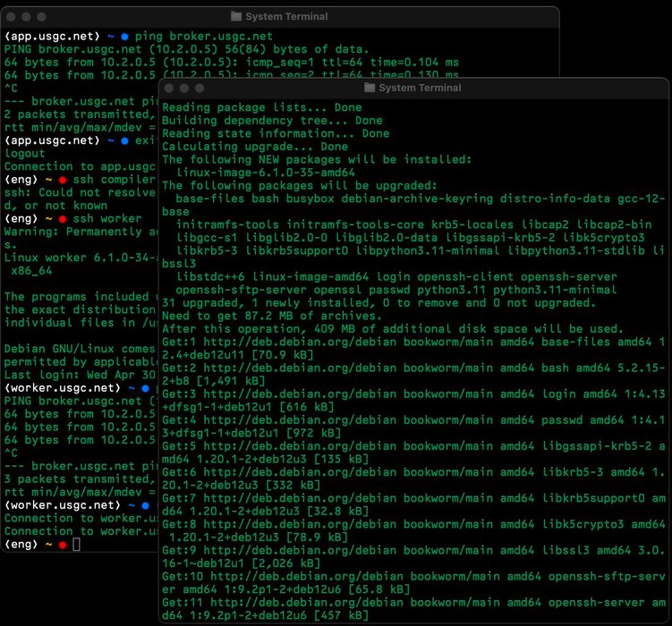Viewport: 672px width, 626px height.
Task: Click the blue dot on the app.usgc.net exit line
Action: pos(124,141)
